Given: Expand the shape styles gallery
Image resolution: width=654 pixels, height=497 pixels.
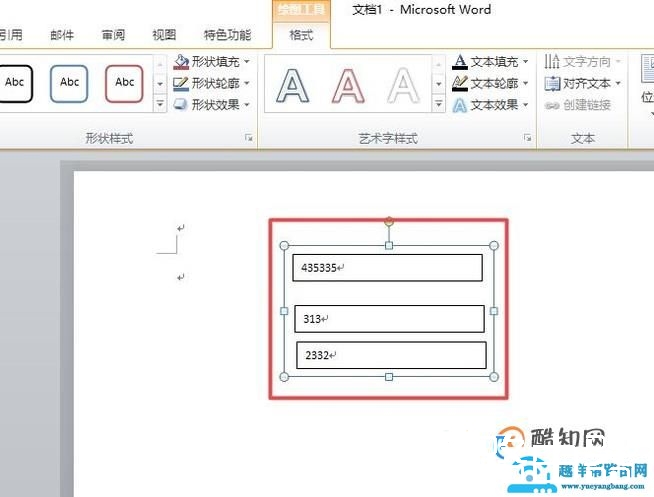Looking at the screenshot, I should (x=160, y=103).
